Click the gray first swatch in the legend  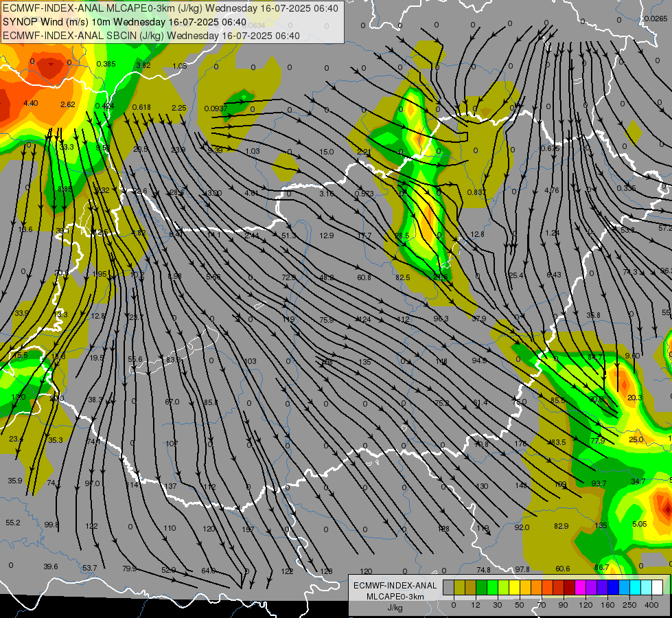pyautogui.click(x=448, y=587)
